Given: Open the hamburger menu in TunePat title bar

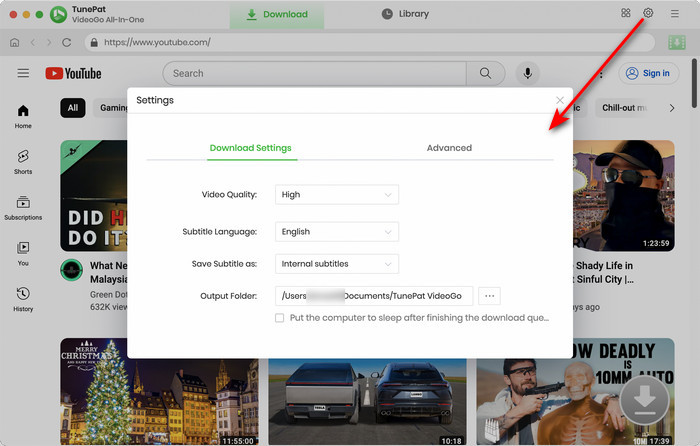Looking at the screenshot, I should (x=675, y=14).
